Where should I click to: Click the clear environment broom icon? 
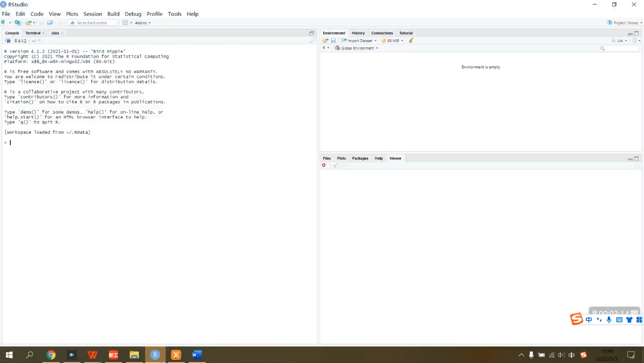tap(411, 40)
